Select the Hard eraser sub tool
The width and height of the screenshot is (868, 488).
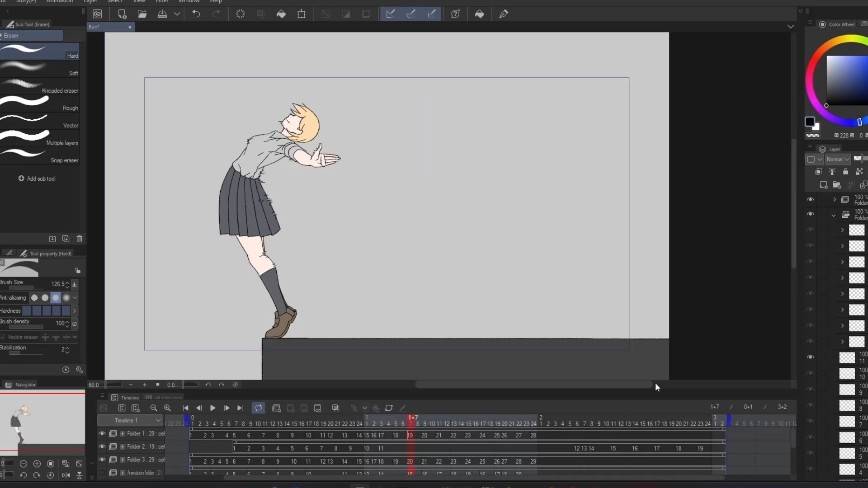40,51
